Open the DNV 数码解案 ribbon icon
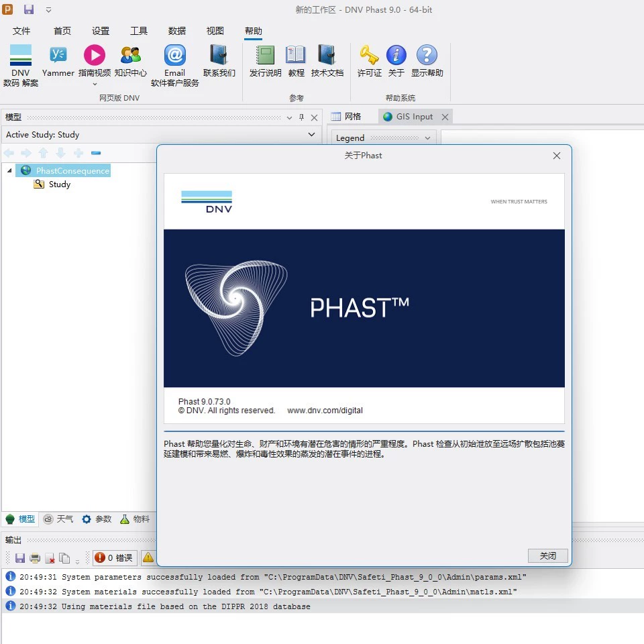The width and height of the screenshot is (644, 644). [x=21, y=65]
